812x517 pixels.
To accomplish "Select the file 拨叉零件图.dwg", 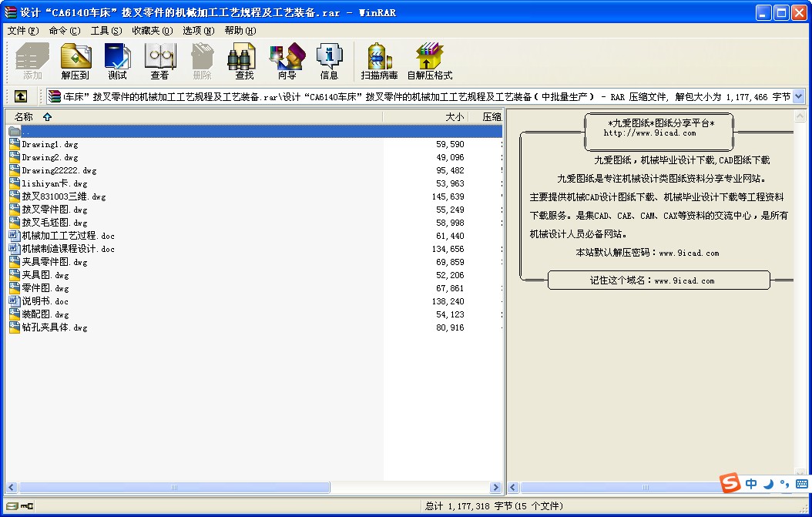I will click(x=55, y=210).
